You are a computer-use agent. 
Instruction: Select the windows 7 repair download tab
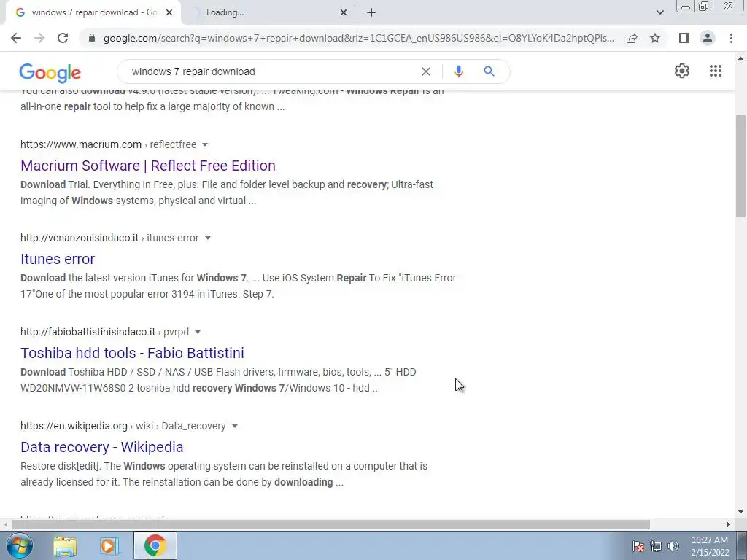(94, 12)
